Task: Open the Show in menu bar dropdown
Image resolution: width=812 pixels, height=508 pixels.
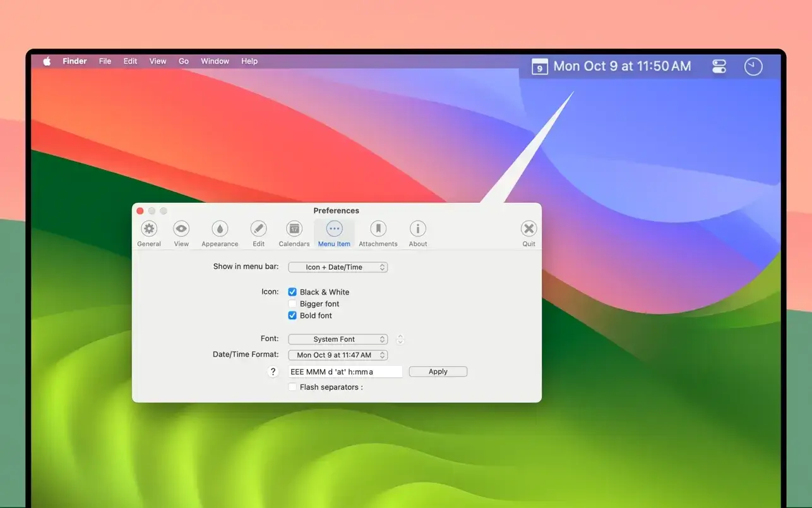Action: (x=337, y=266)
